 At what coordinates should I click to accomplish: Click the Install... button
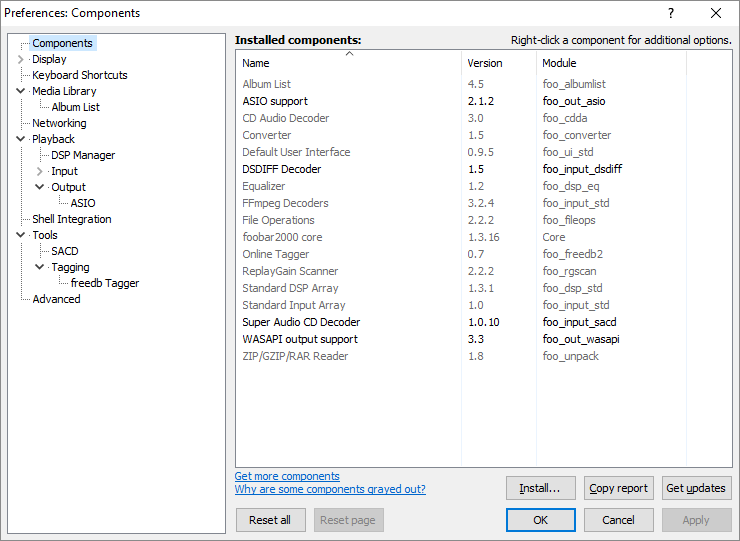(540, 488)
